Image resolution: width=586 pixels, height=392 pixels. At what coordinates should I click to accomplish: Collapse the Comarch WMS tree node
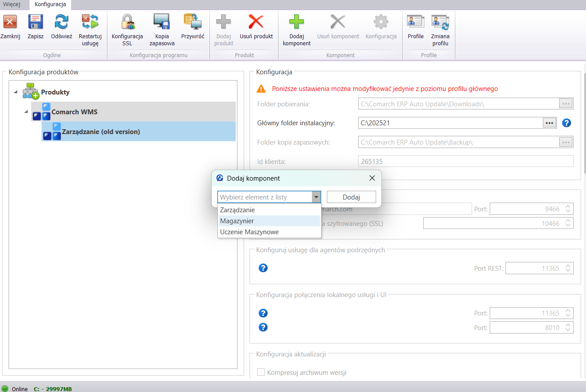click(26, 112)
